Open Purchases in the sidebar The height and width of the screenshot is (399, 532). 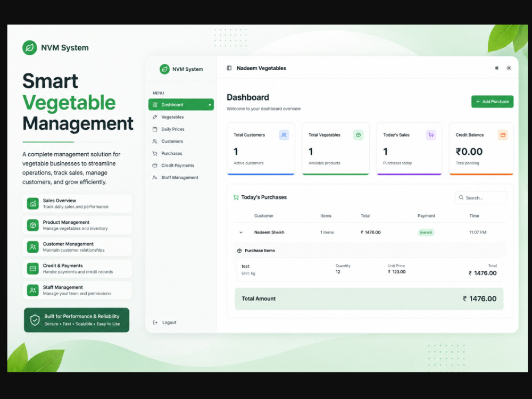point(181,154)
